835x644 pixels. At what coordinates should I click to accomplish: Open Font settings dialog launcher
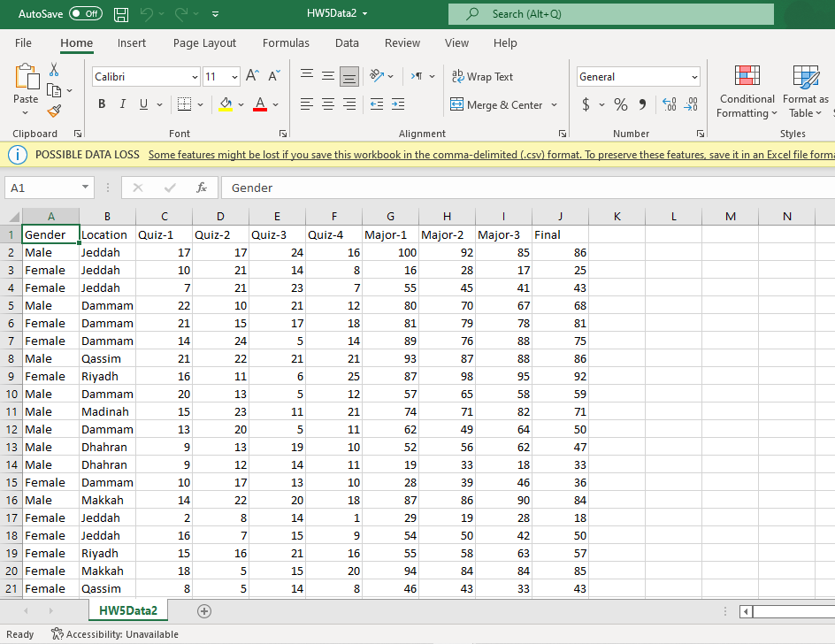click(x=283, y=134)
